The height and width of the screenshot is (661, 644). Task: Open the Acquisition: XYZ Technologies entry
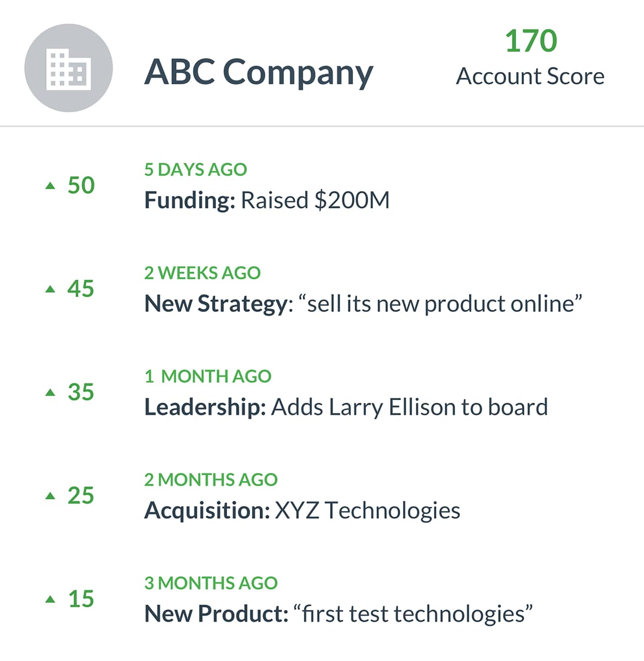pyautogui.click(x=302, y=510)
